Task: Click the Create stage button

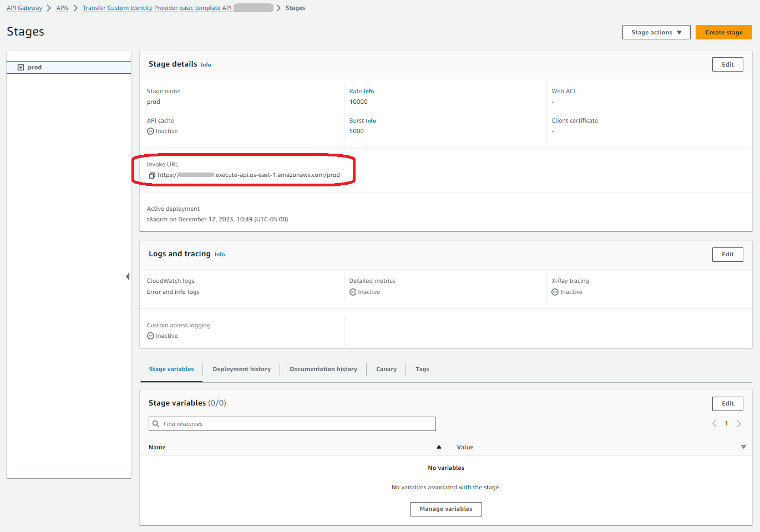Action: (723, 32)
